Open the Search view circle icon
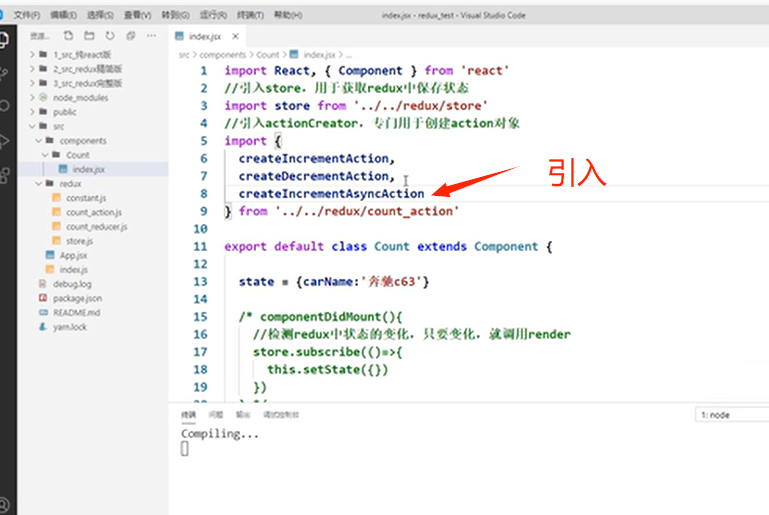The width and height of the screenshot is (769, 515). point(4,106)
